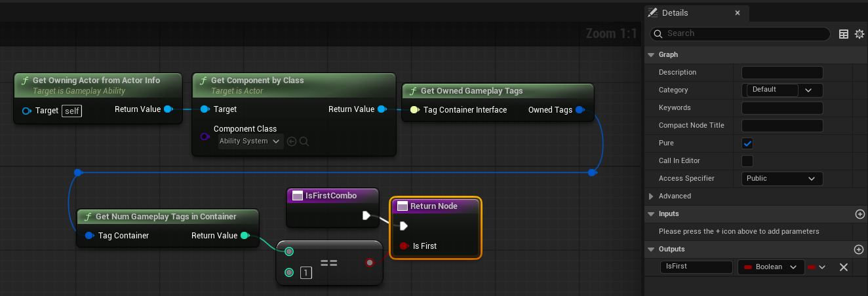Open the Category dropdown set to Default
Image resolution: width=868 pixels, height=296 pixels.
coord(782,90)
